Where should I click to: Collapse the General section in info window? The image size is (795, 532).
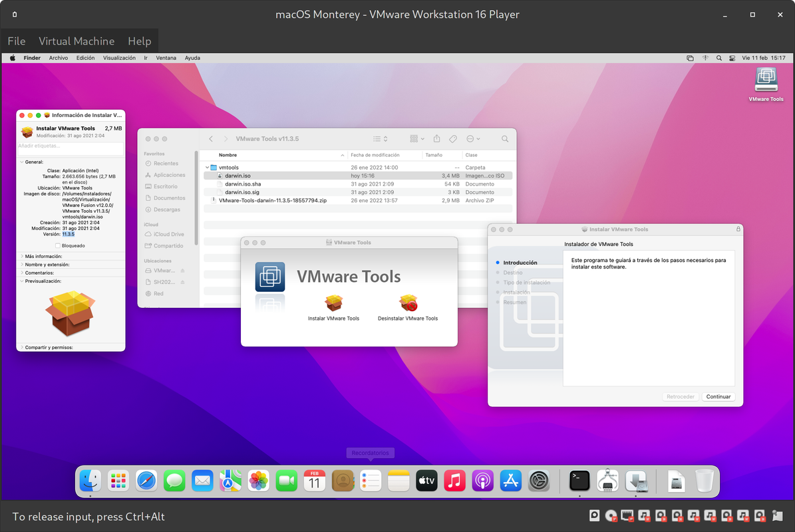pos(22,162)
